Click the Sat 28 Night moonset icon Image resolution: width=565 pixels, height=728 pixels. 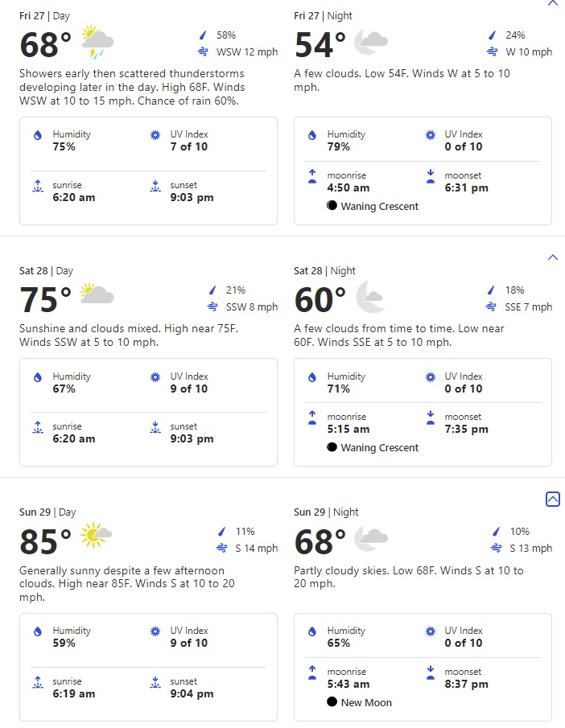[x=431, y=417]
